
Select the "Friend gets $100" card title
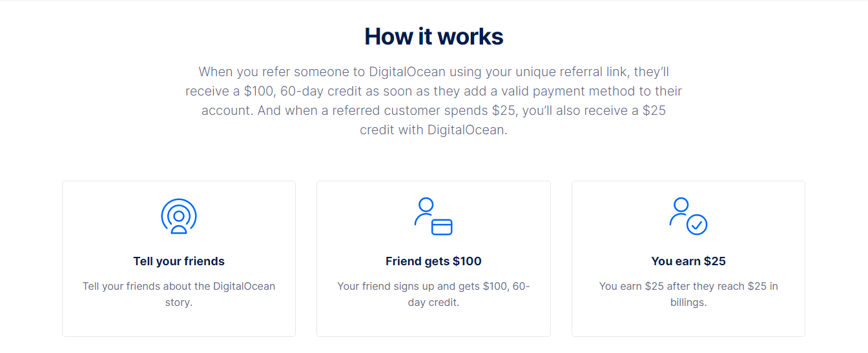[433, 261]
